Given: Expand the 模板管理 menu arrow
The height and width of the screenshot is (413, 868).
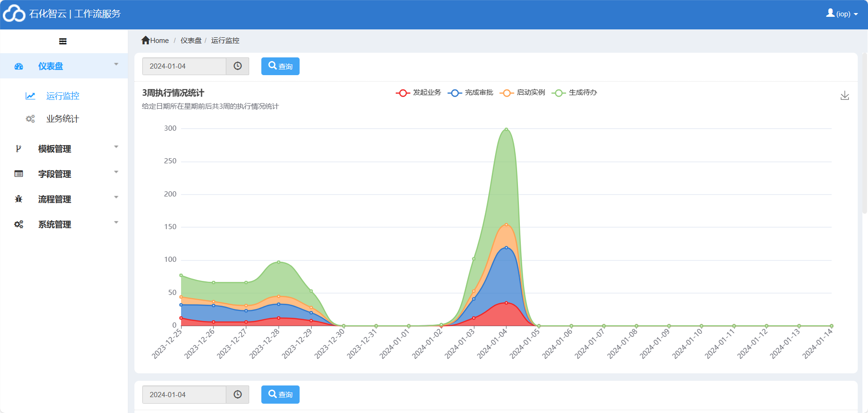Looking at the screenshot, I should pos(116,147).
